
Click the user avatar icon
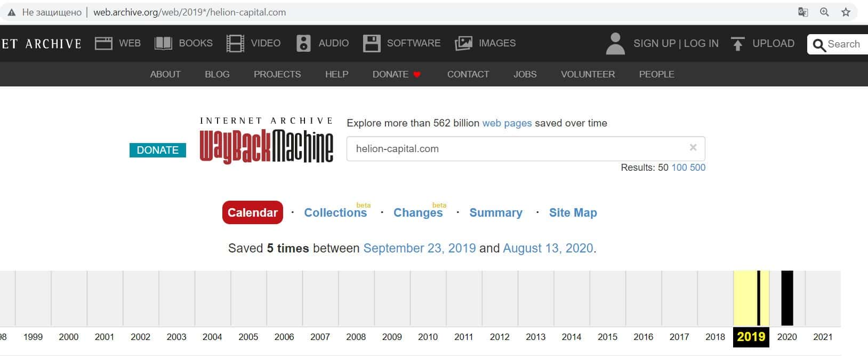pos(615,44)
